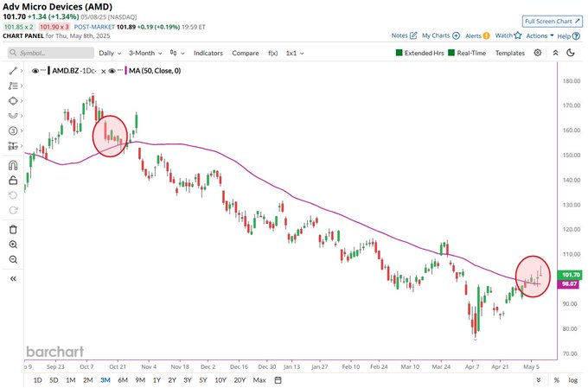Viewport: 588px width, 388px height.
Task: Select the line drawing tool
Action: coord(13,71)
